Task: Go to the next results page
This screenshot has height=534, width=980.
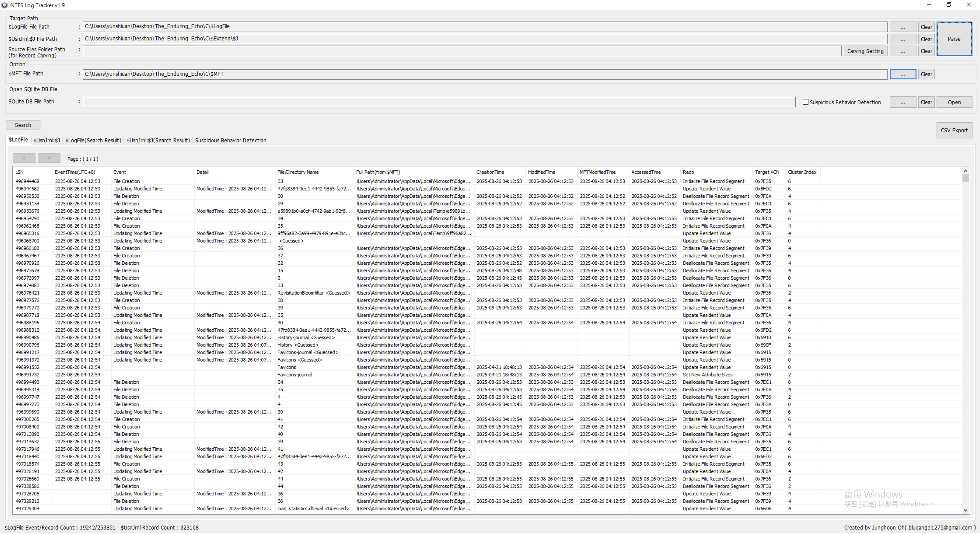Action: 49,158
